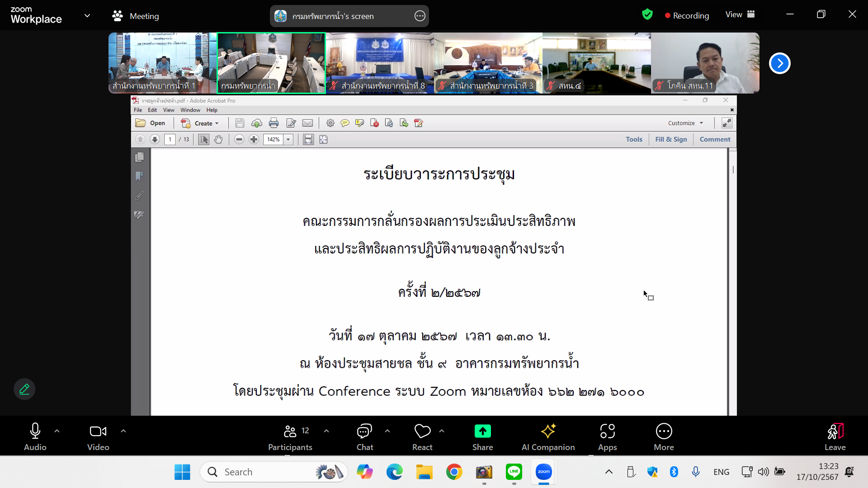
Task: Open the Chat panel
Action: click(364, 436)
